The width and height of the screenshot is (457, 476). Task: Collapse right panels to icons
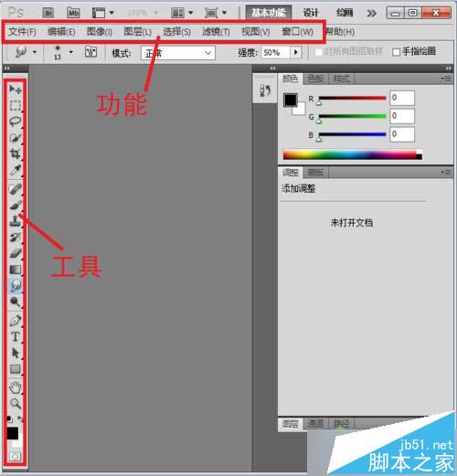pyautogui.click(x=448, y=69)
